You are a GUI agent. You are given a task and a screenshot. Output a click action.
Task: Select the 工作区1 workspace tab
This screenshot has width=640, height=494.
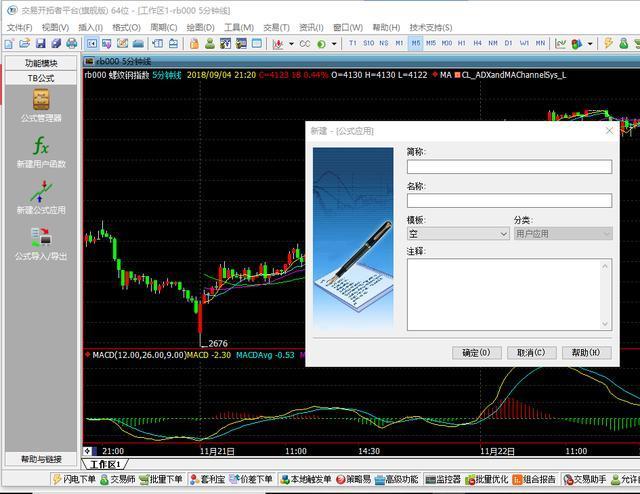[105, 464]
